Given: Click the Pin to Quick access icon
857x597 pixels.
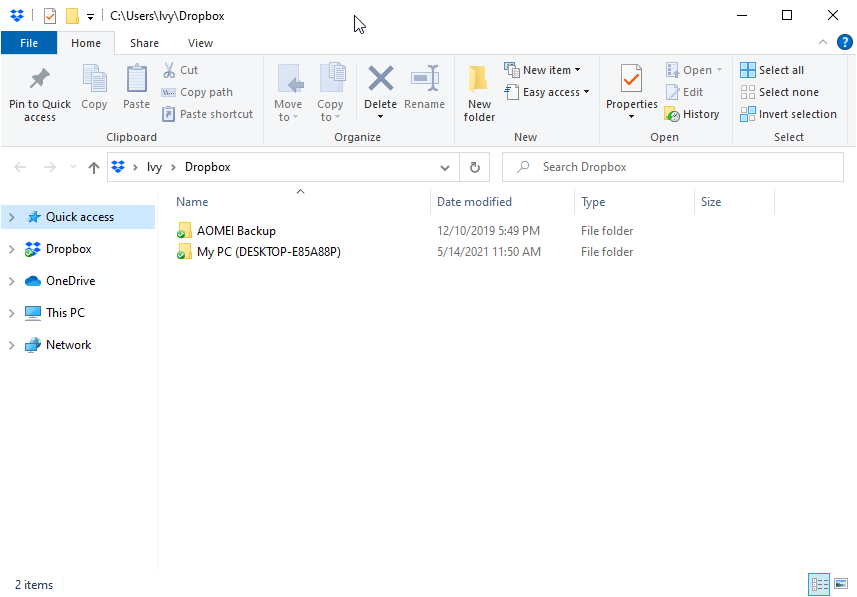Looking at the screenshot, I should tap(40, 80).
